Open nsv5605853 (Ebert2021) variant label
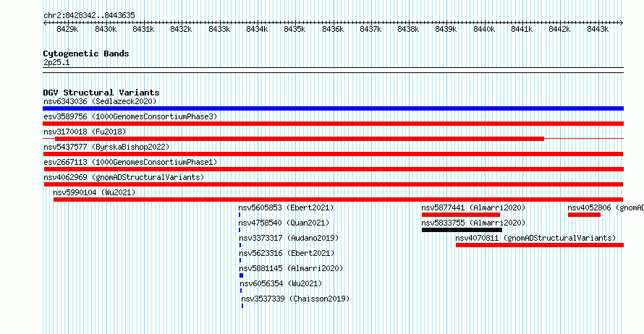The width and height of the screenshot is (644, 334). point(286,207)
